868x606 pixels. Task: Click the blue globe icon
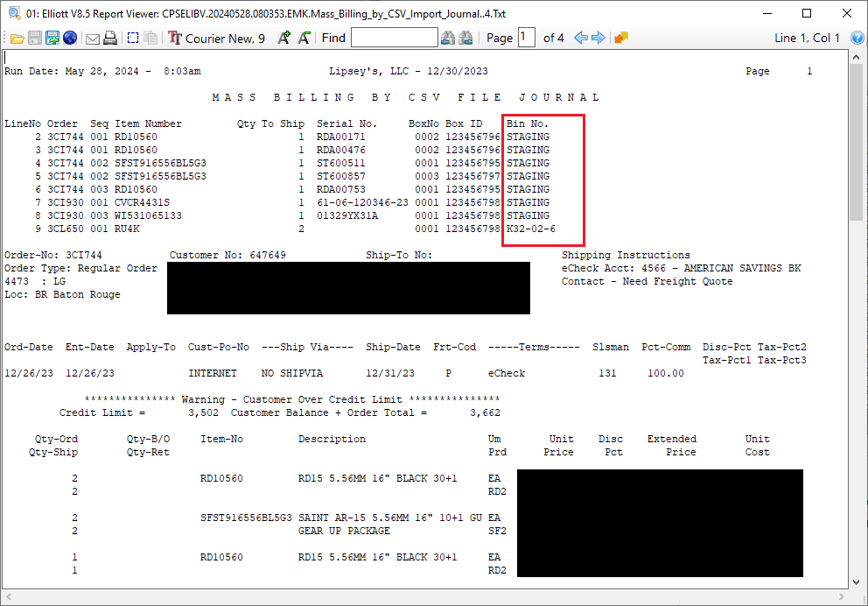70,39
